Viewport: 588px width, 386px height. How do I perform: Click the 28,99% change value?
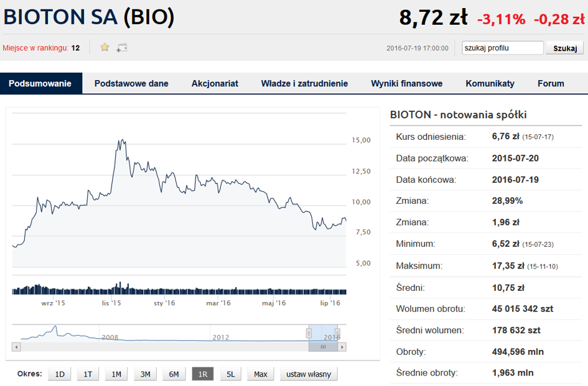[x=507, y=201]
